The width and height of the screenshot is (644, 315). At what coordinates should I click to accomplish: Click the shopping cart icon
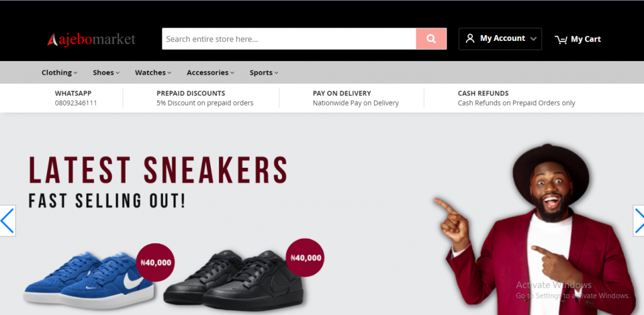coord(560,40)
